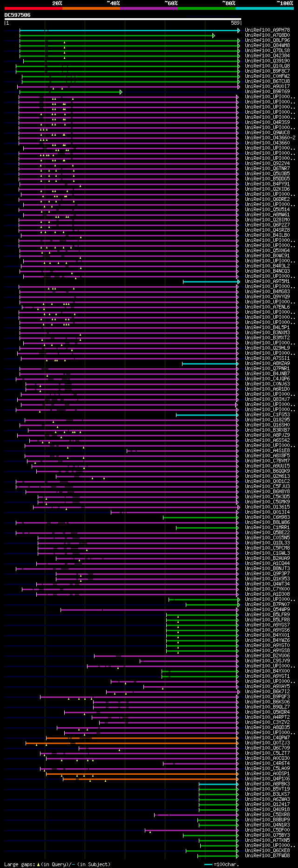Select the UniRef100_O13615 label
The width and height of the screenshot is (298, 868).
tap(267, 507)
